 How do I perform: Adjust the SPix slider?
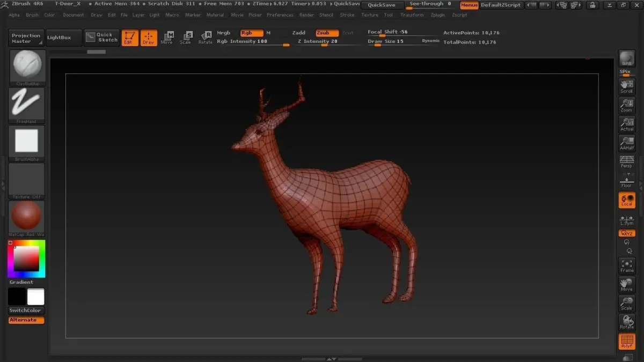point(627,72)
